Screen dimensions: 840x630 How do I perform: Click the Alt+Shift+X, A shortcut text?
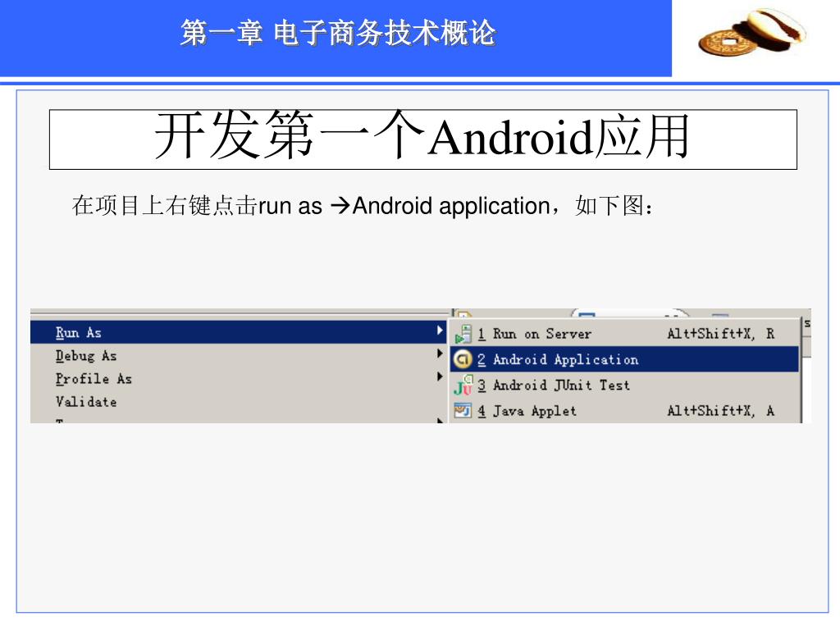tap(720, 411)
